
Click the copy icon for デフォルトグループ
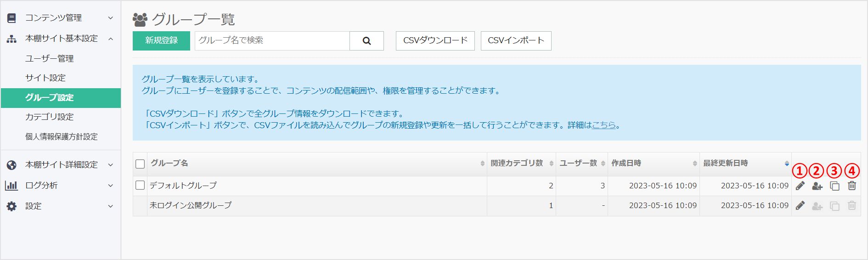[834, 186]
